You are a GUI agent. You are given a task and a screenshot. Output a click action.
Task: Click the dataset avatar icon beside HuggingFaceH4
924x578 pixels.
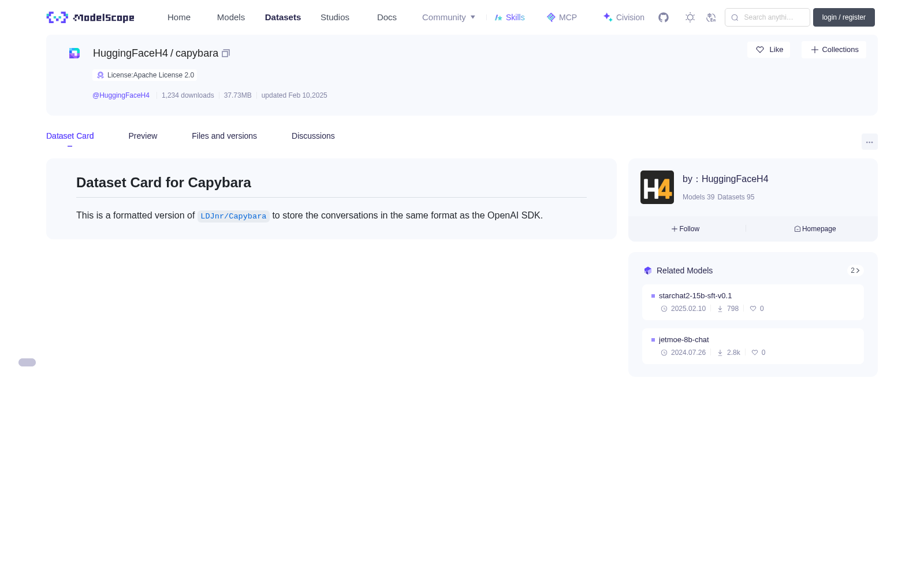click(74, 53)
